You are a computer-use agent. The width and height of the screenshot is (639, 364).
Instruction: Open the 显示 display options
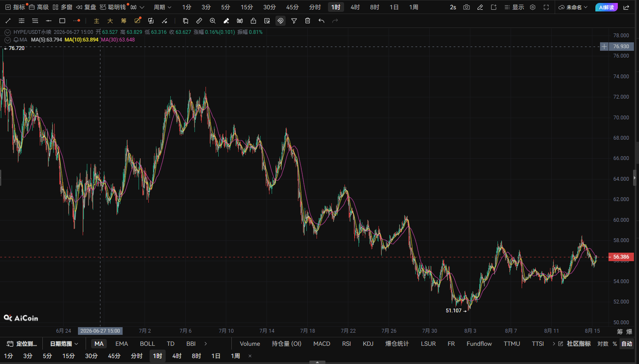tap(514, 7)
